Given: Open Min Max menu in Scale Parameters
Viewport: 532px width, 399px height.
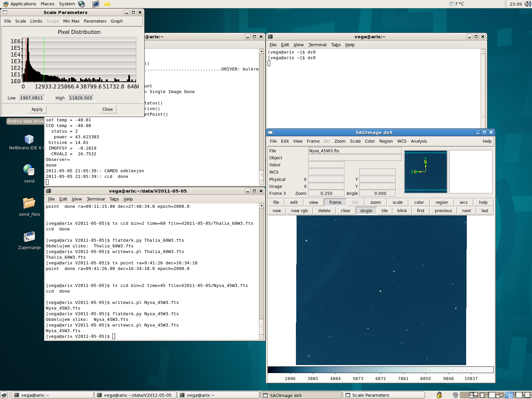Looking at the screenshot, I should click(71, 21).
